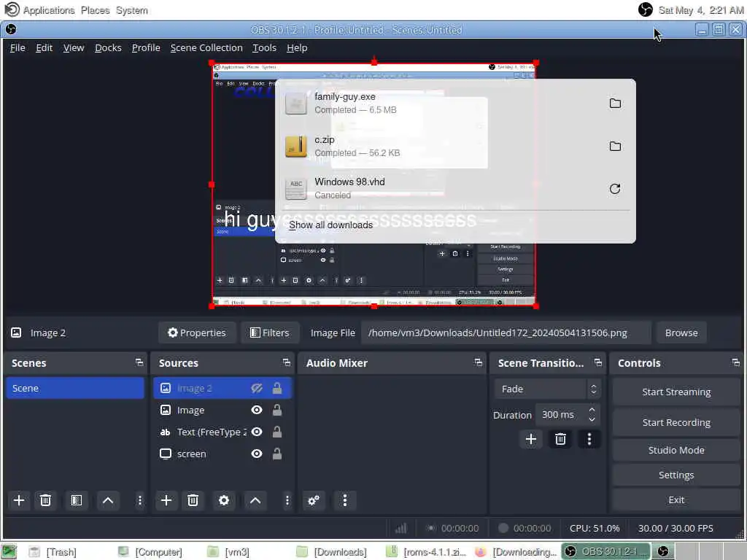Decrease transition duration with down arrow
The width and height of the screenshot is (747, 560).
click(592, 419)
